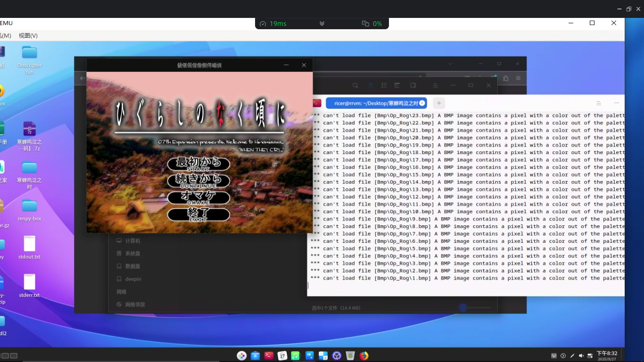Open the 寒蝉鸣泣之时 desktop folder
Image resolution: width=644 pixels, height=362 pixels.
tap(29, 175)
